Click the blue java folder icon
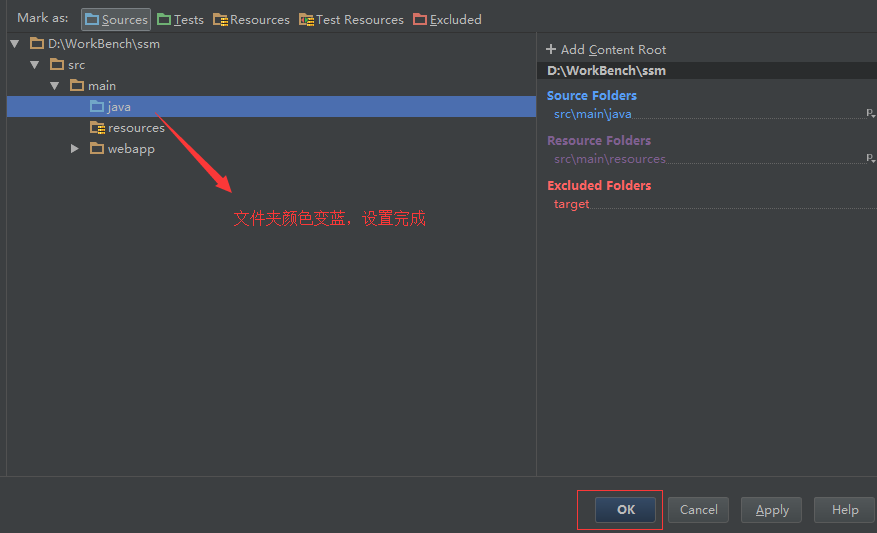This screenshot has width=877, height=533. point(97,106)
